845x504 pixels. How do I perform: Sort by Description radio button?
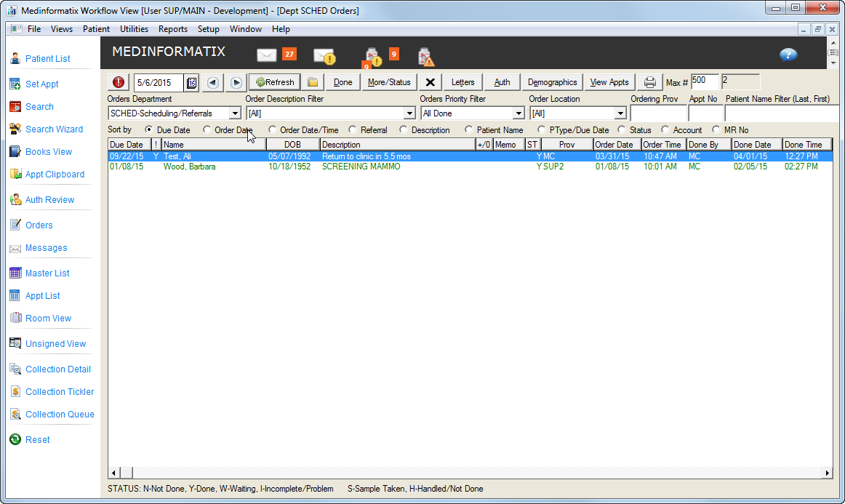[x=403, y=130]
